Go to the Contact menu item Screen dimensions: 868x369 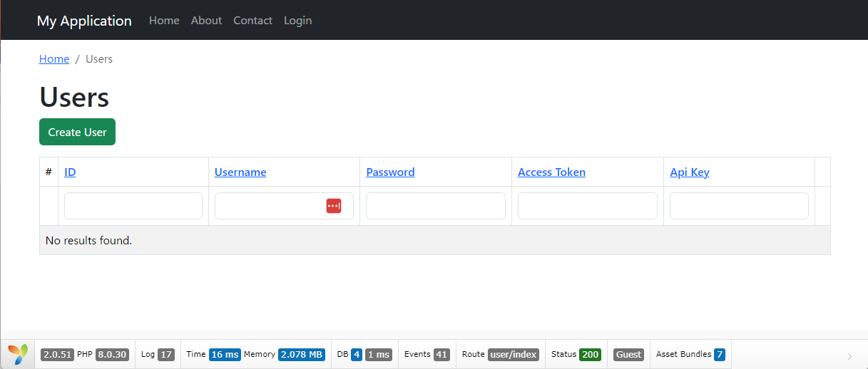point(252,21)
